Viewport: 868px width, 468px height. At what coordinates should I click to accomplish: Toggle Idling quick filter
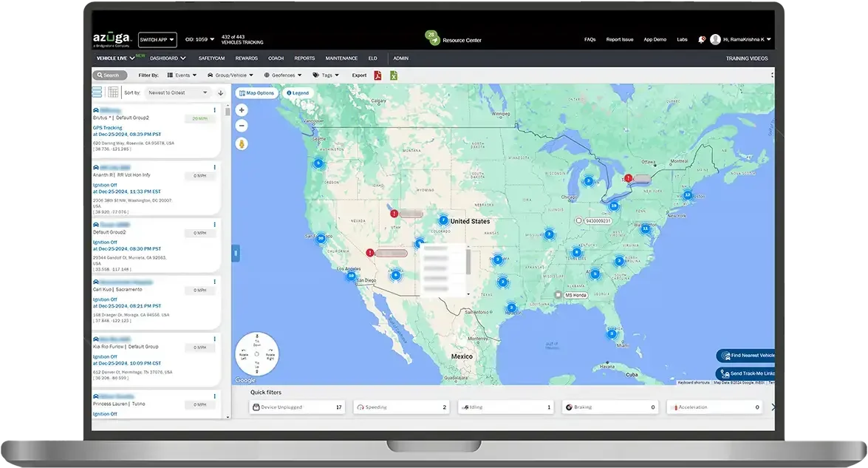[x=506, y=407]
